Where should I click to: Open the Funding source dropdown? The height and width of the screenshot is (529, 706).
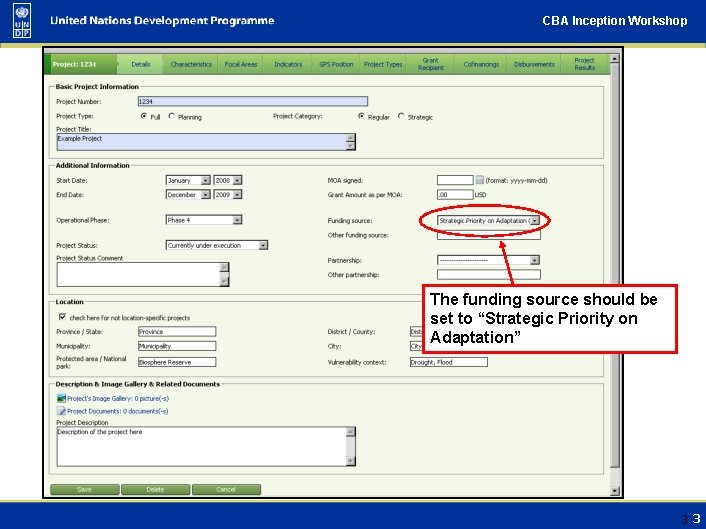pyautogui.click(x=534, y=221)
